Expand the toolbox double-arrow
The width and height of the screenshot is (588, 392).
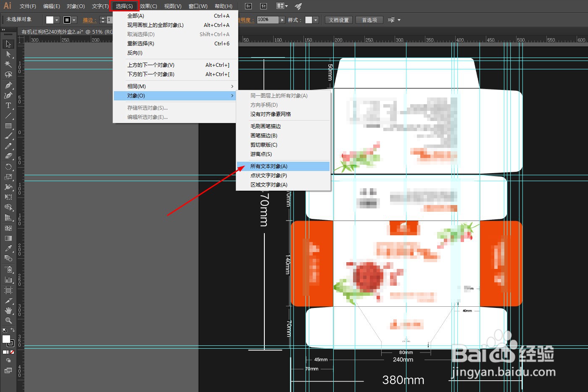(x=3, y=30)
